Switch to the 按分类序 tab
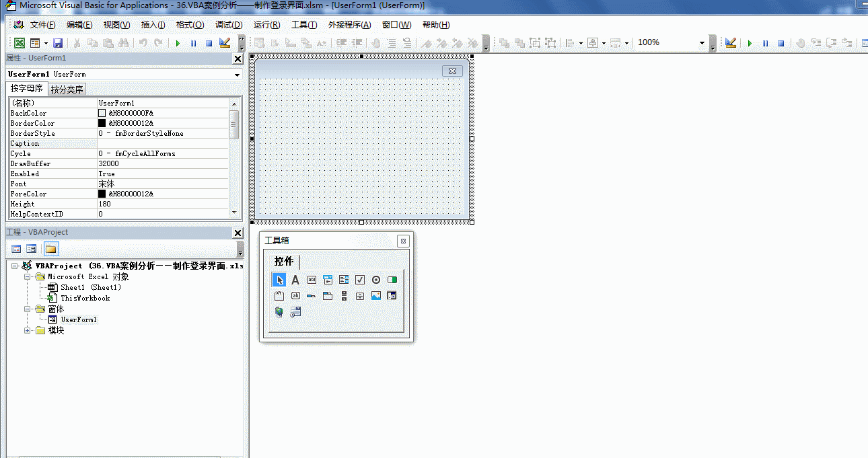This screenshot has width=868, height=458. (x=67, y=89)
